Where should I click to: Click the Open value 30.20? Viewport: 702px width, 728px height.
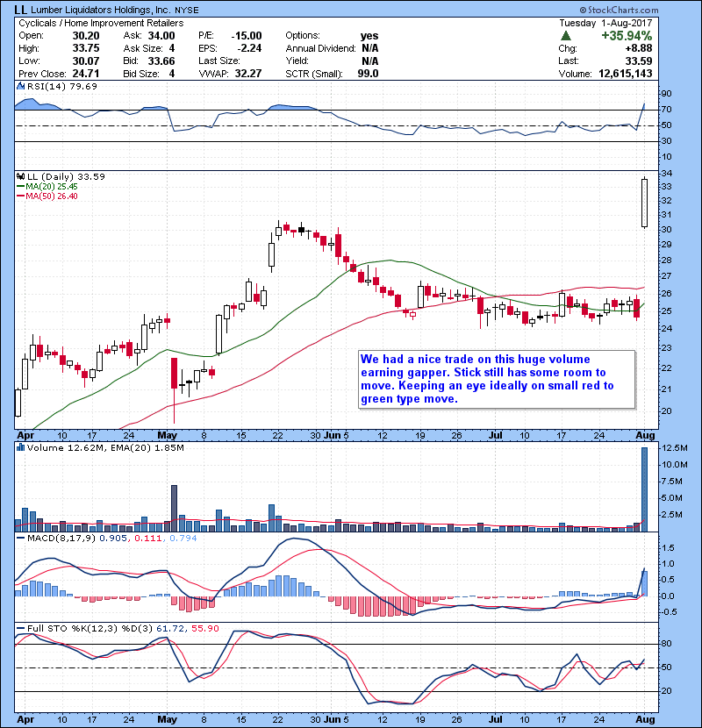pyautogui.click(x=86, y=36)
